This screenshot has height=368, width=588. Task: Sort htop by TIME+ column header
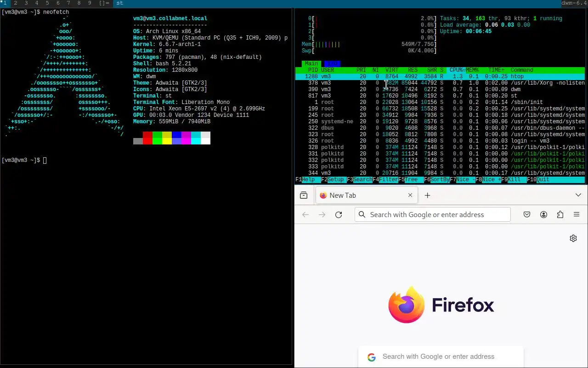[x=497, y=70]
